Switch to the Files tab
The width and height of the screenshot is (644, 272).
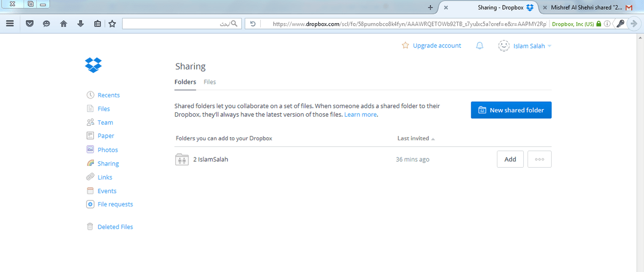point(210,82)
